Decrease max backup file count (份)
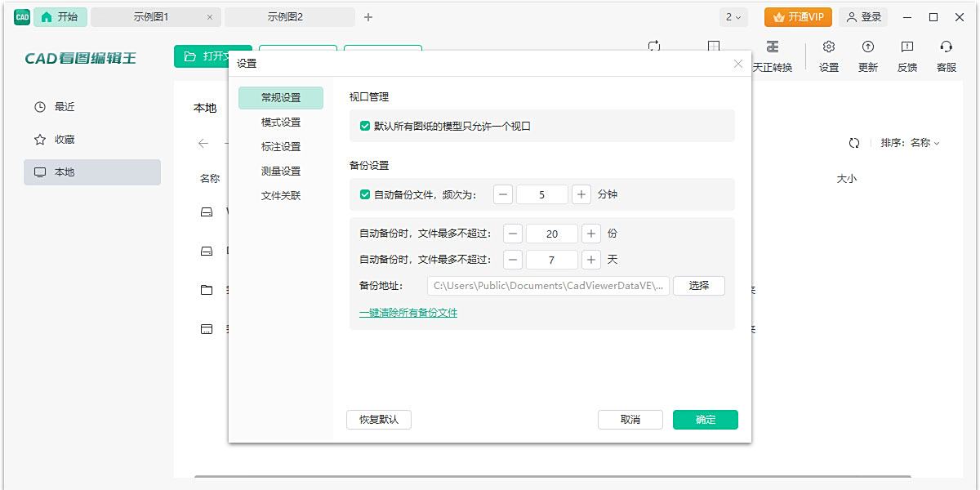The image size is (980, 490). [513, 234]
